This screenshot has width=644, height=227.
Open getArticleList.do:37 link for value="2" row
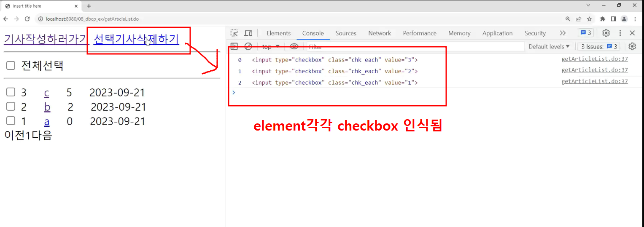coord(595,70)
